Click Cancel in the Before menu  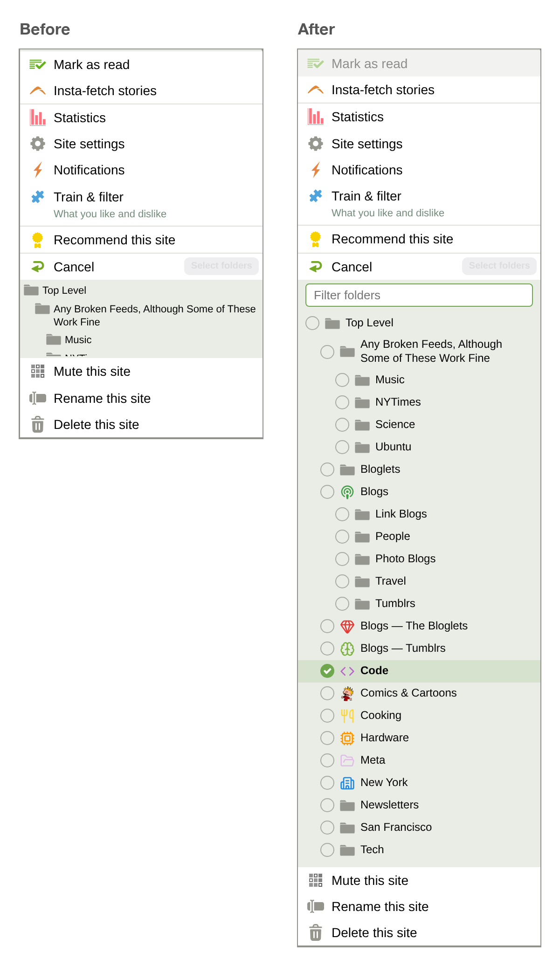[x=74, y=267]
